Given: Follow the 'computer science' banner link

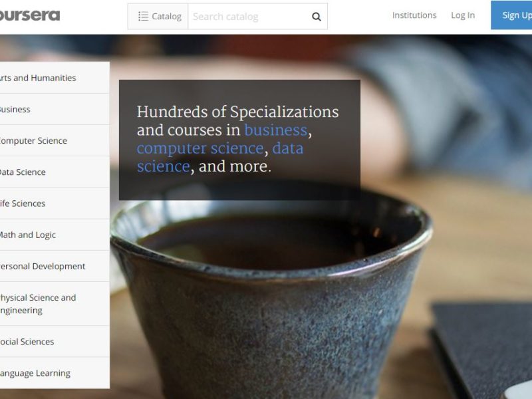Looking at the screenshot, I should click(200, 148).
